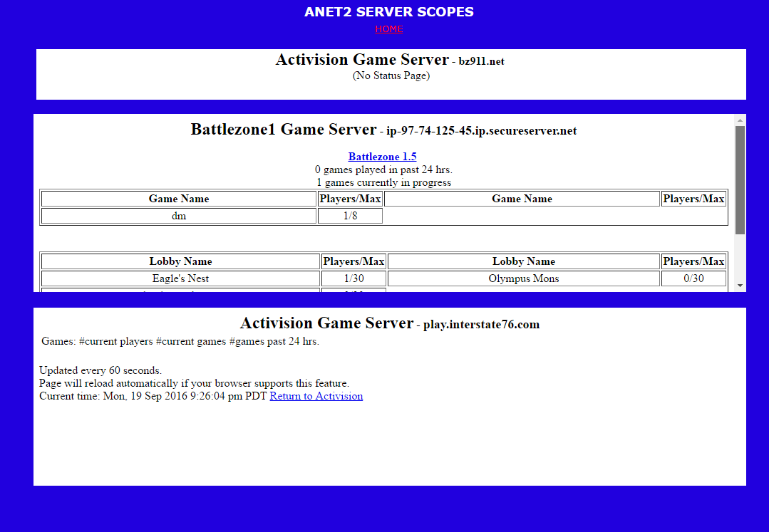Open the HOME link
This screenshot has width=769, height=532.
pyautogui.click(x=389, y=29)
